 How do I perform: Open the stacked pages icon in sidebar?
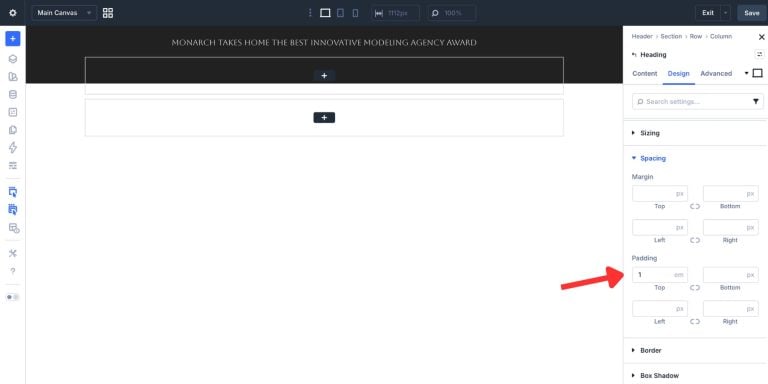[13, 130]
